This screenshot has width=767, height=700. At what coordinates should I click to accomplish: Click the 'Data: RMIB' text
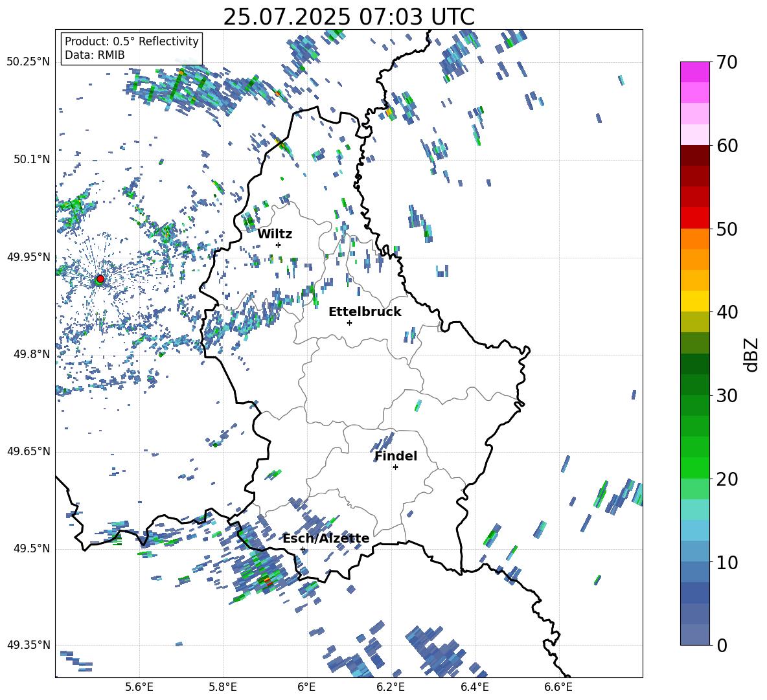click(95, 55)
